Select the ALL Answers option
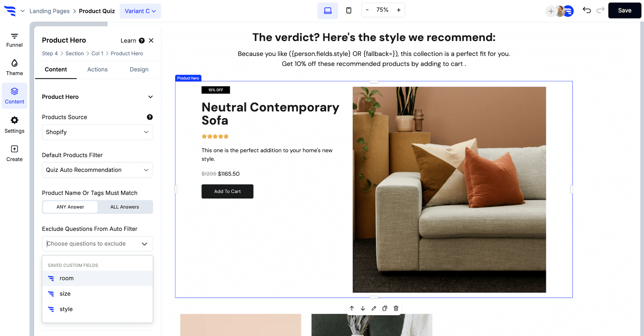644x336 pixels. tap(125, 207)
